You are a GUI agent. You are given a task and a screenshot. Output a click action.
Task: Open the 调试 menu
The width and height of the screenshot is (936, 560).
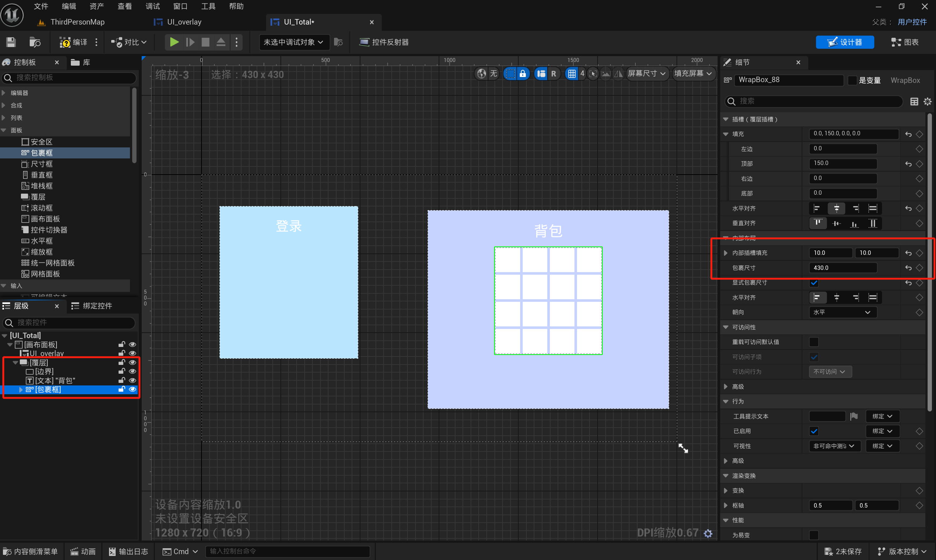coord(153,6)
